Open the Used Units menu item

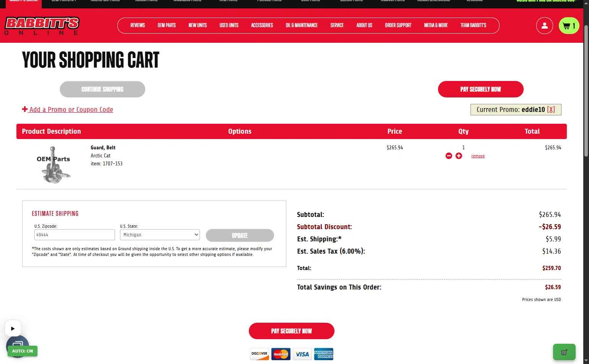229,25
